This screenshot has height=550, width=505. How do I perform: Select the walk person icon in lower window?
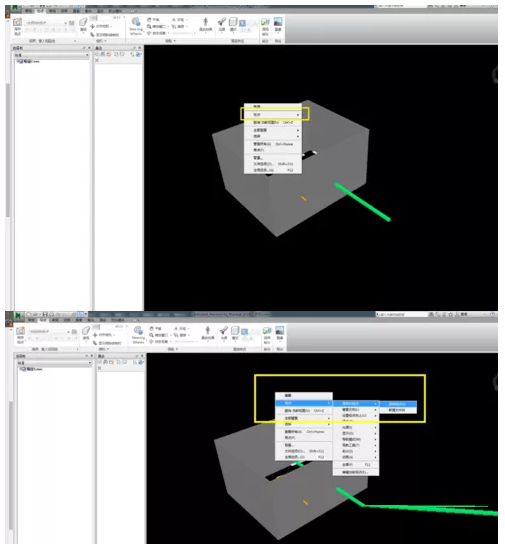tap(208, 330)
